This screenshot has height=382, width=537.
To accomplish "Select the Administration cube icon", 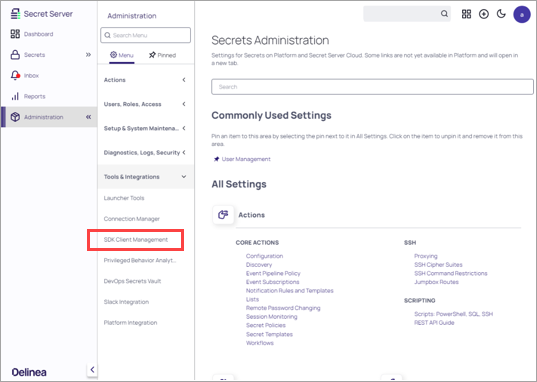I will tap(15, 117).
